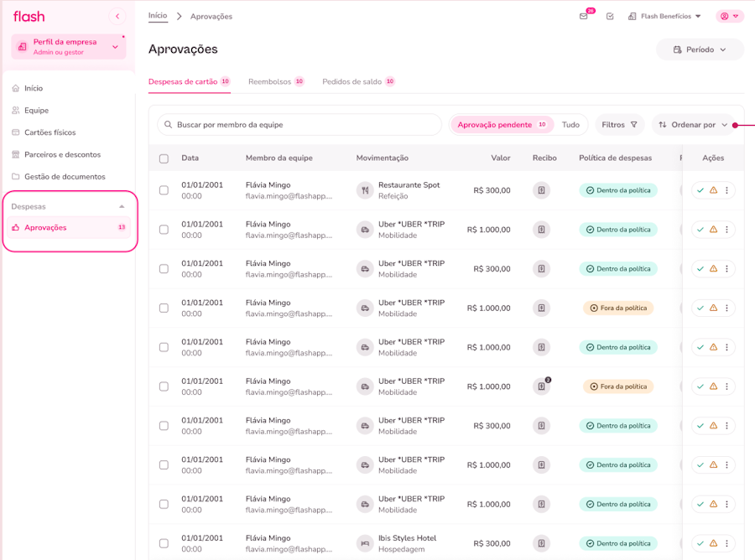
Task: Approve the Ibis Styles Hotel expense
Action: click(x=700, y=543)
